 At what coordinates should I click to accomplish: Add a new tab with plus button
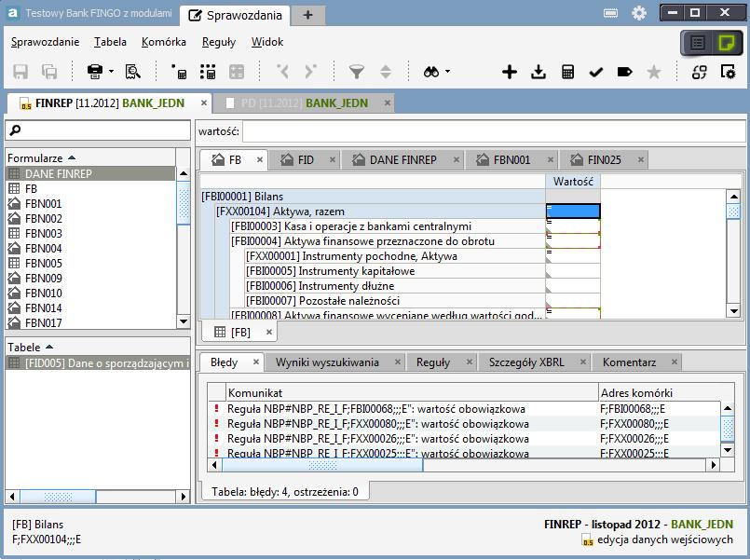(x=308, y=15)
